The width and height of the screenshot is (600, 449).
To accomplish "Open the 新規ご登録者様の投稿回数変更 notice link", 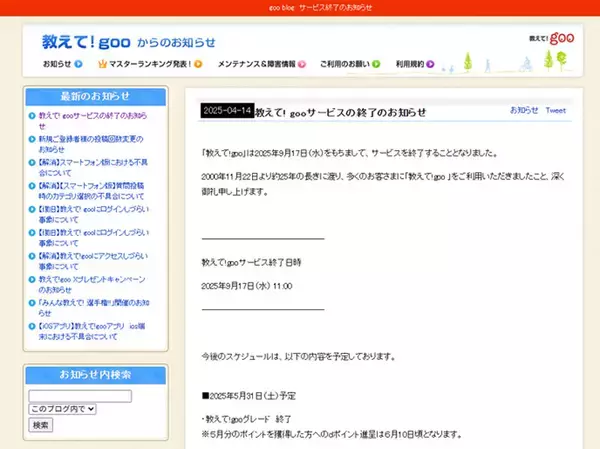I will tap(92, 144).
